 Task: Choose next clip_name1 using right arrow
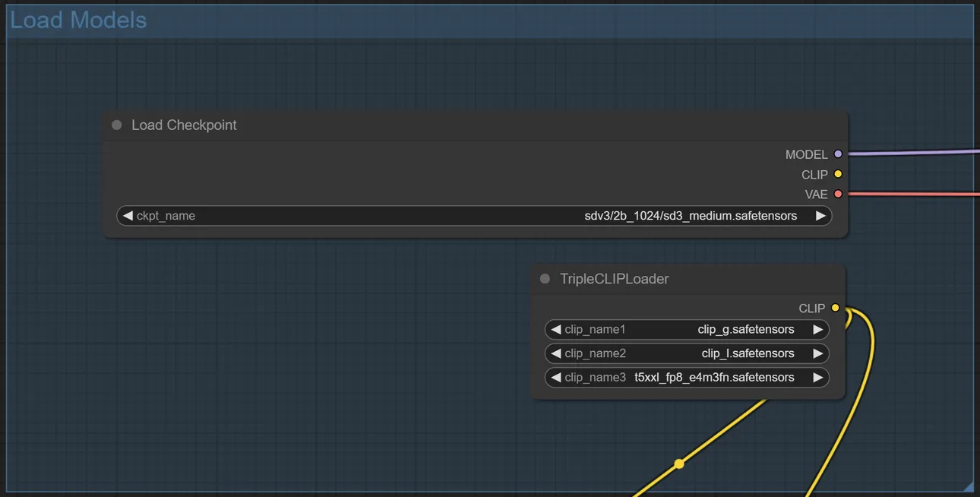[x=817, y=330]
